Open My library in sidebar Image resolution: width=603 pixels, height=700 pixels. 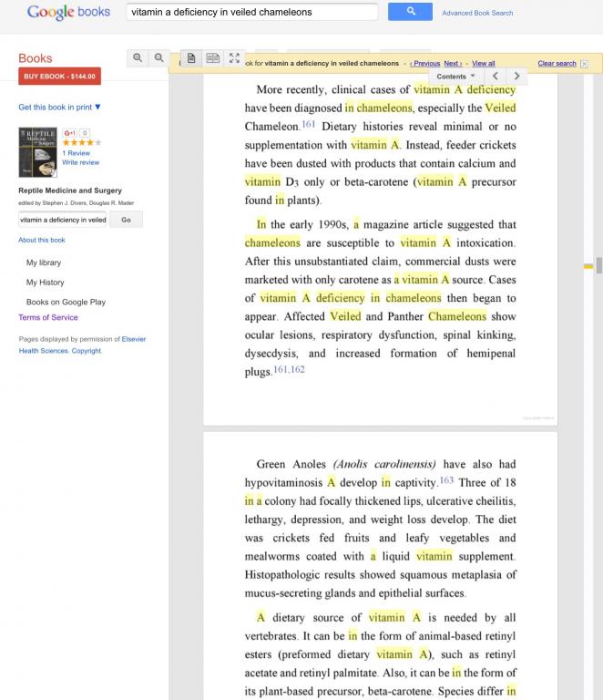pos(43,262)
